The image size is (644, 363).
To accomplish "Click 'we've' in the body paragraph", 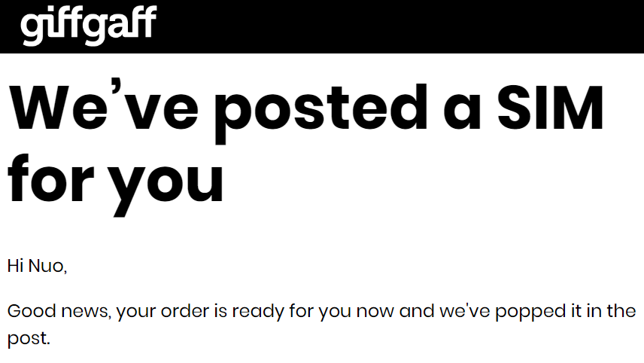I will (464, 311).
